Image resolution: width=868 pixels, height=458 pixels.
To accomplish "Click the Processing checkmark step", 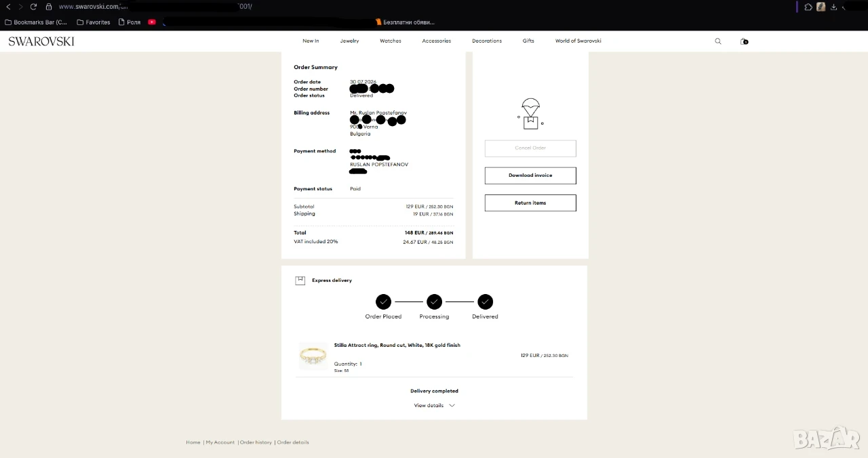I will click(x=434, y=301).
